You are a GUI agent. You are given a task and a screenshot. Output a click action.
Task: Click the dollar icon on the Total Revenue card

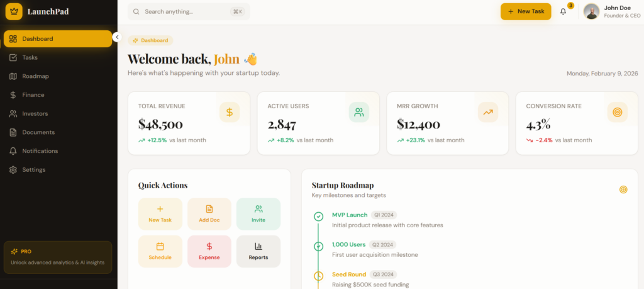pyautogui.click(x=230, y=112)
